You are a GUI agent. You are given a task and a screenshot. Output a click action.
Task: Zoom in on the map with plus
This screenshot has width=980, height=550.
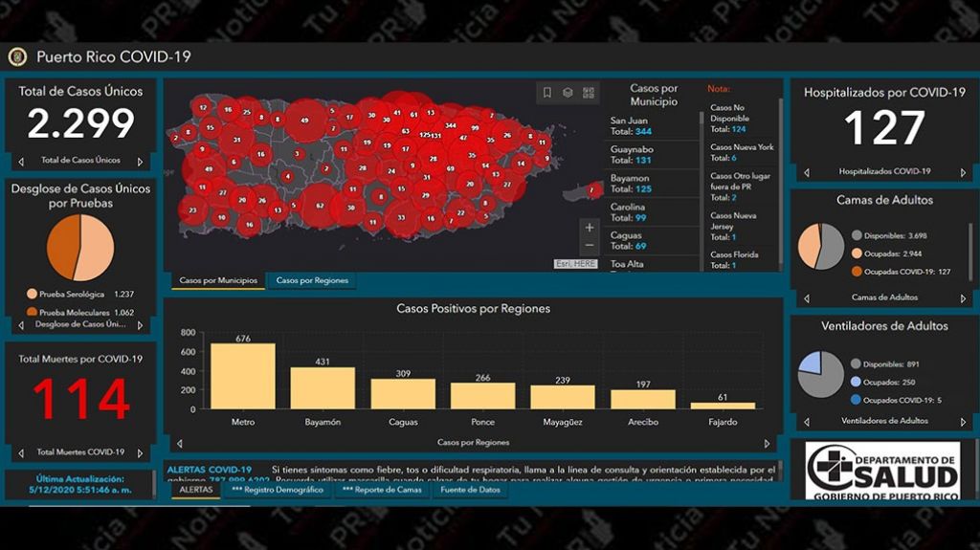[x=590, y=228]
